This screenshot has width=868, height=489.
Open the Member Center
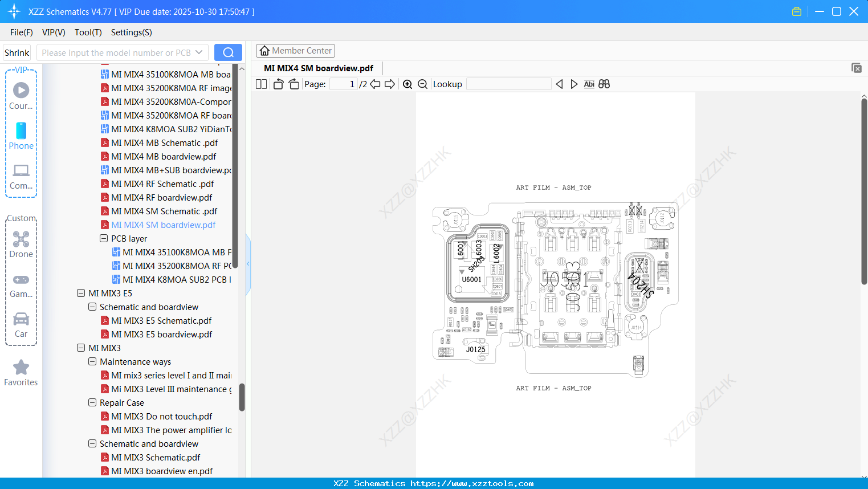point(295,51)
